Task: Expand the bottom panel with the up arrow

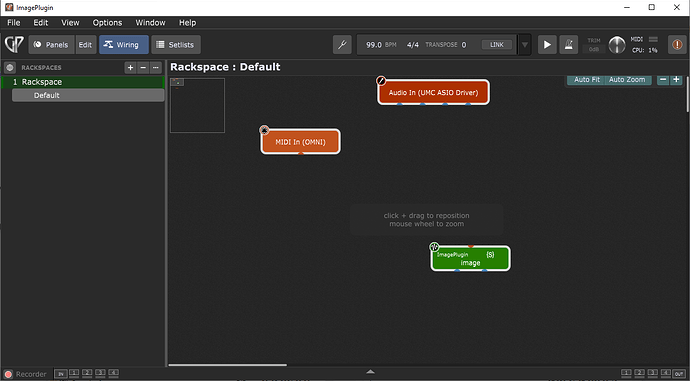Action: click(371, 372)
